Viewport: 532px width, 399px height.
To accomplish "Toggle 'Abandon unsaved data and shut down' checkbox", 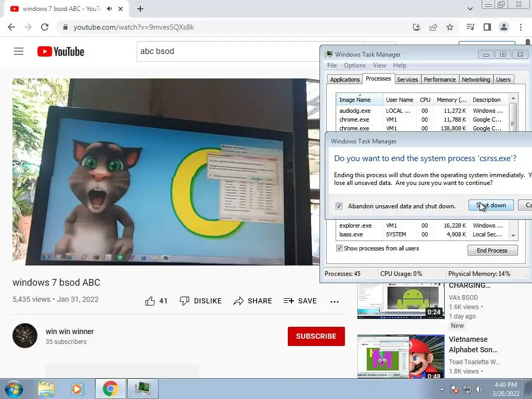I will (x=339, y=206).
